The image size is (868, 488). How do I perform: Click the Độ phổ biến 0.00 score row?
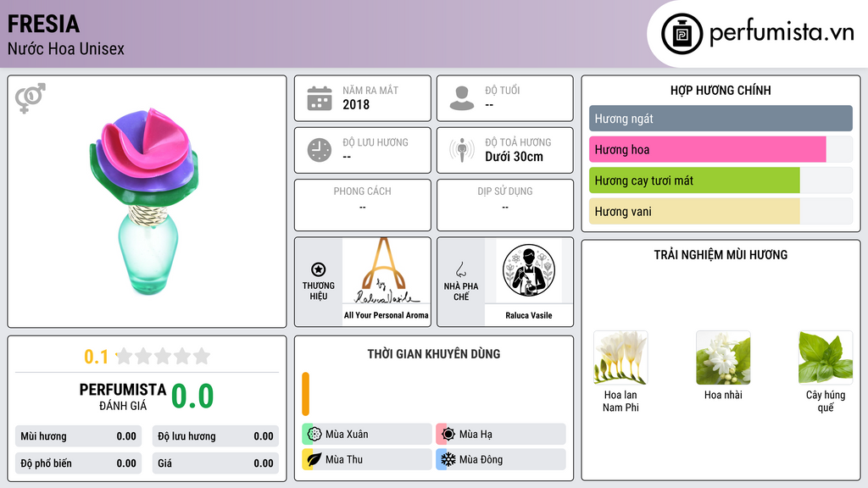click(x=78, y=463)
